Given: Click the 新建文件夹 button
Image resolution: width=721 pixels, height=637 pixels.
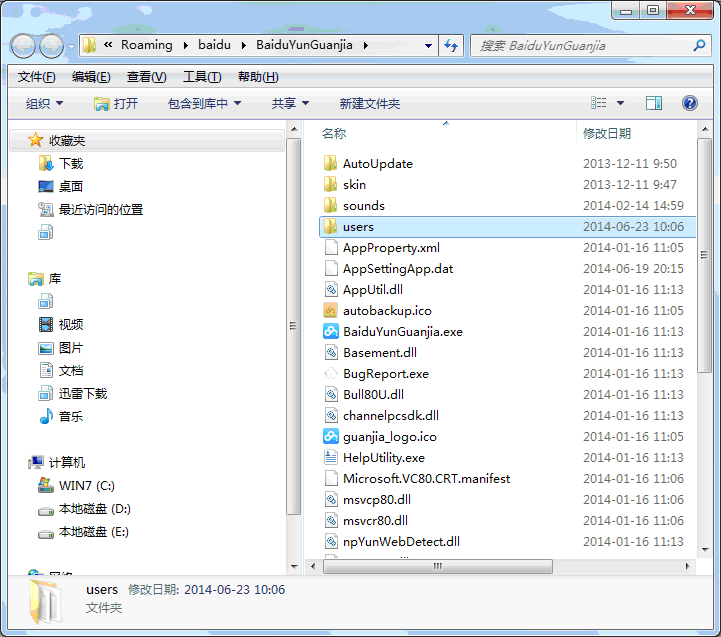Looking at the screenshot, I should pyautogui.click(x=370, y=103).
